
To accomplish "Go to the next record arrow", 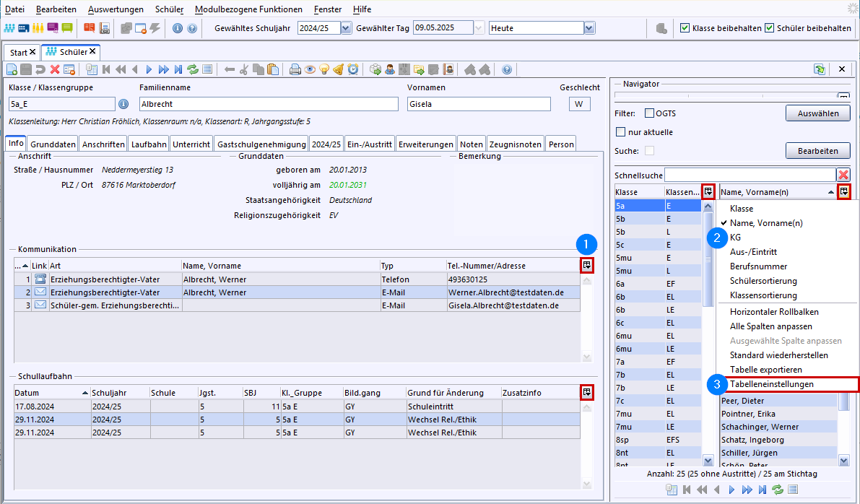I will point(149,69).
